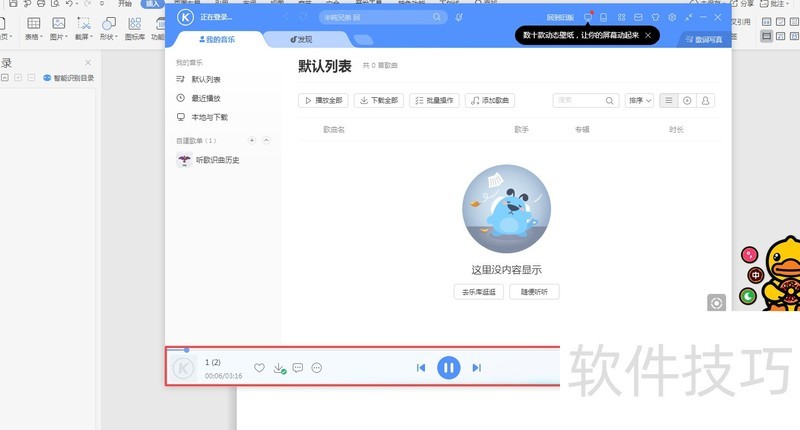800x430 pixels.
Task: Open the 排序 sort dropdown
Action: 639,100
